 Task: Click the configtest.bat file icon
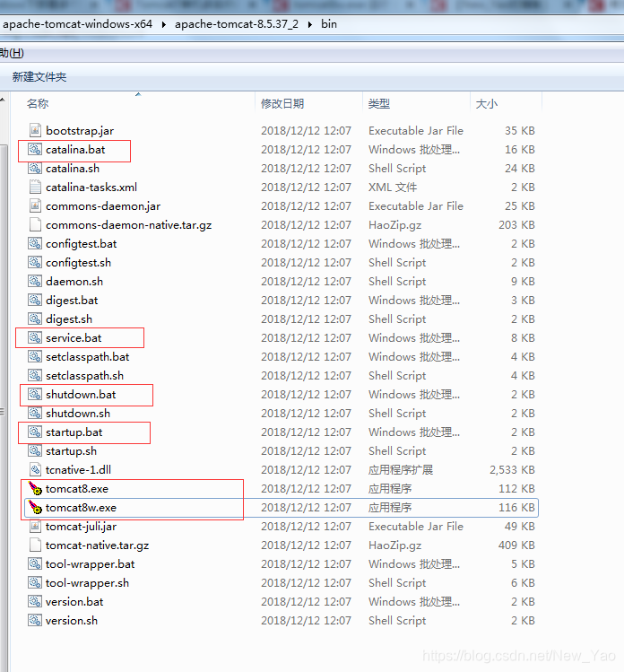click(35, 243)
